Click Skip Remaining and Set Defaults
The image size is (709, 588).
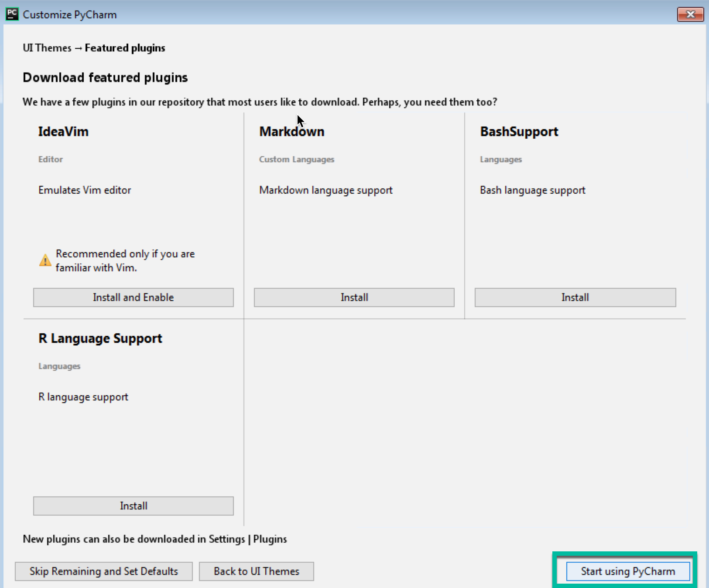coord(104,571)
